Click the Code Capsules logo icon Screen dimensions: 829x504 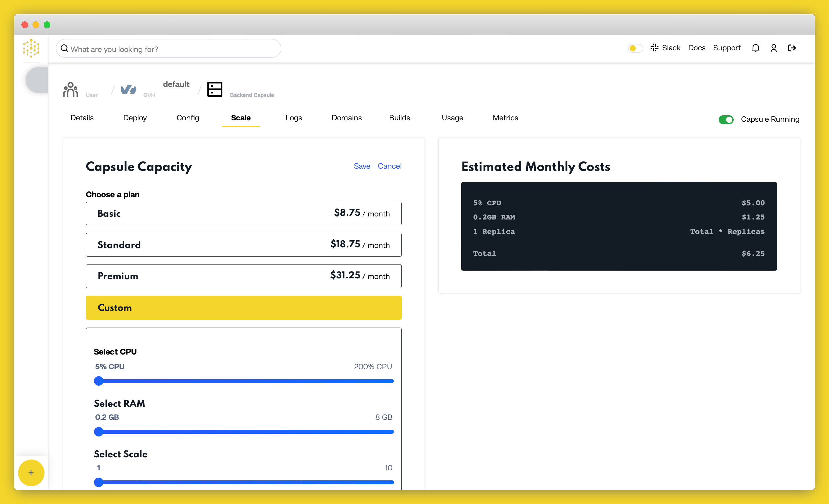[31, 48]
